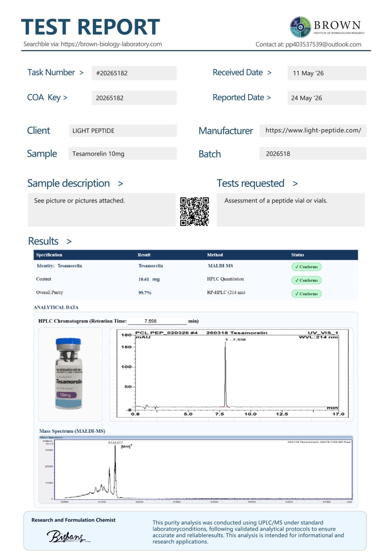This screenshot has height=555, width=392.
Task: Click the UPLC/MS purity analysis disclaimer paragraph
Action: (248, 532)
